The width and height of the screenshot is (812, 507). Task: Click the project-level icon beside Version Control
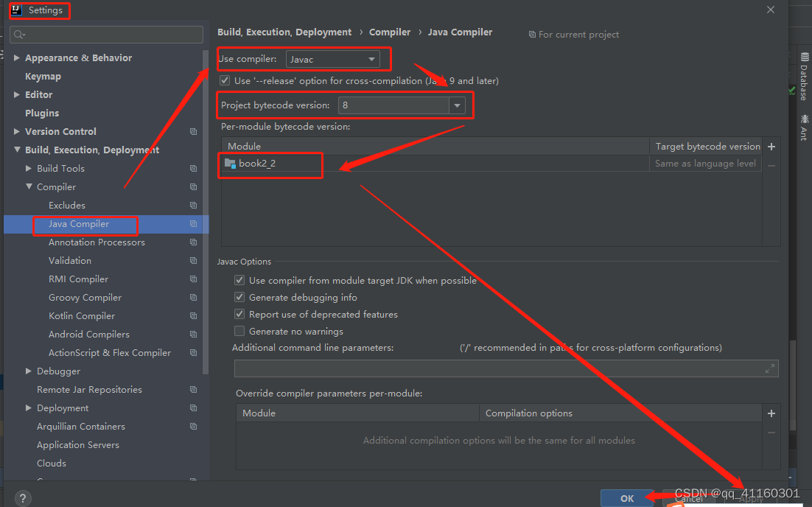[193, 132]
